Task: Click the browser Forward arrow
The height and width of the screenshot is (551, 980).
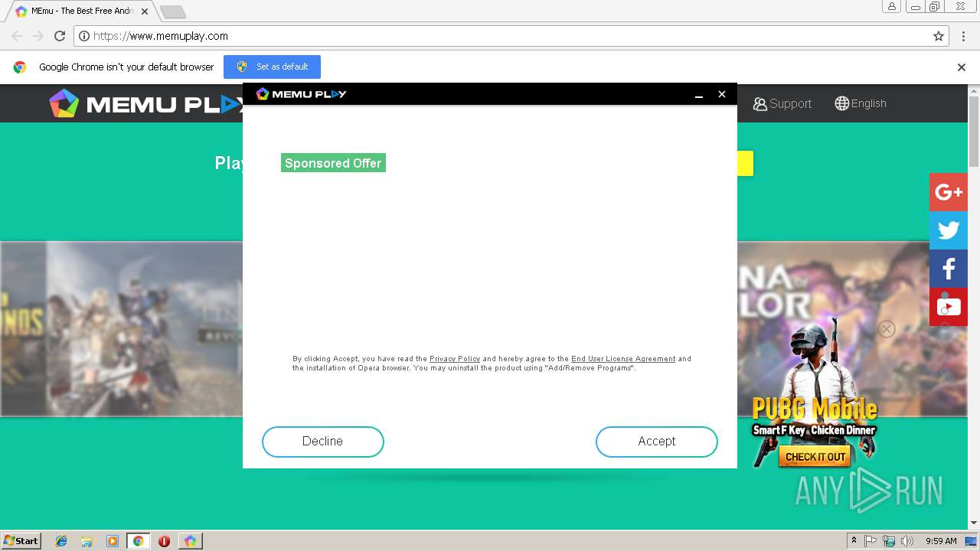Action: [x=38, y=36]
